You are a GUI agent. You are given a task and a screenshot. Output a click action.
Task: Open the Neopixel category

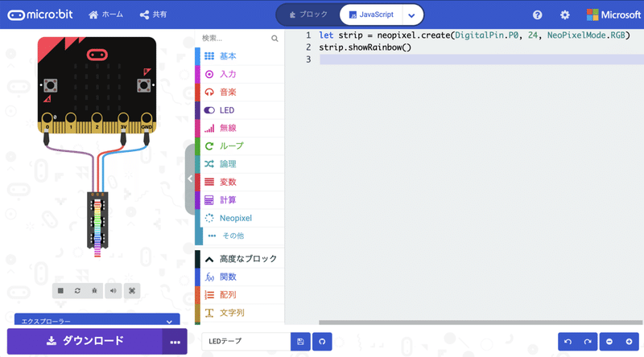pyautogui.click(x=240, y=219)
